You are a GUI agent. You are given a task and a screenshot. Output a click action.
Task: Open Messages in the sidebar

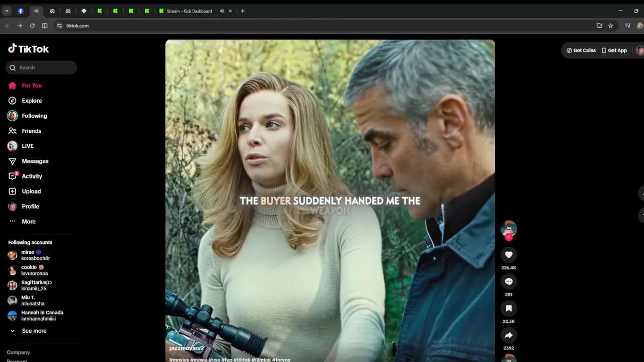click(29, 161)
